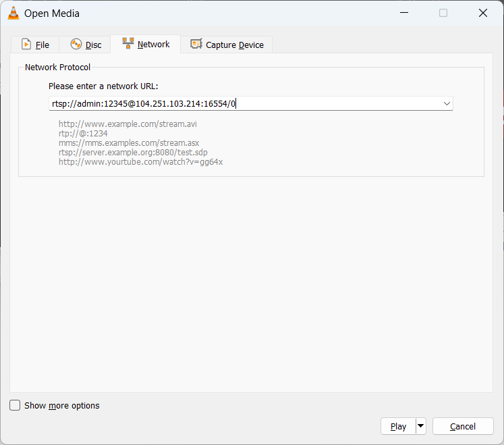Click the "Show more options" label text
The height and width of the screenshot is (445, 504).
click(61, 405)
